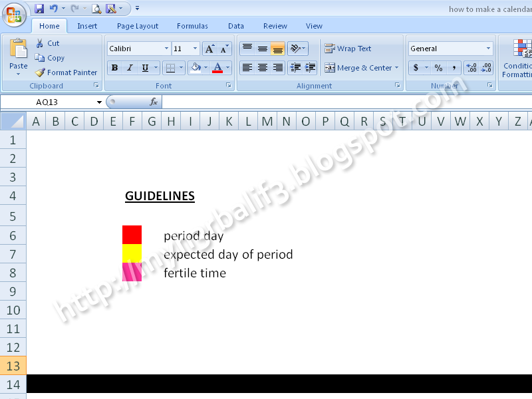
Task: Toggle Center text alignment
Action: (x=263, y=68)
